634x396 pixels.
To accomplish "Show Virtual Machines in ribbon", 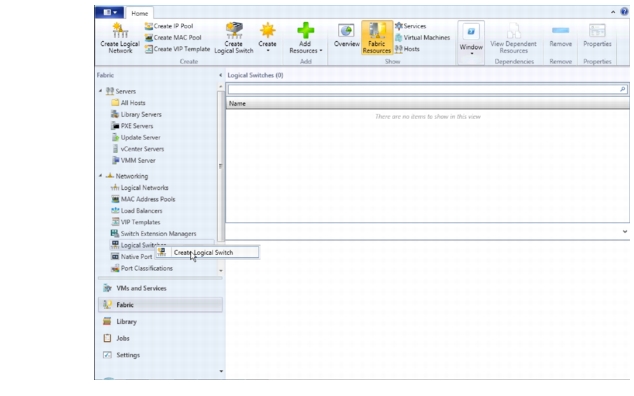I will click(x=423, y=37).
